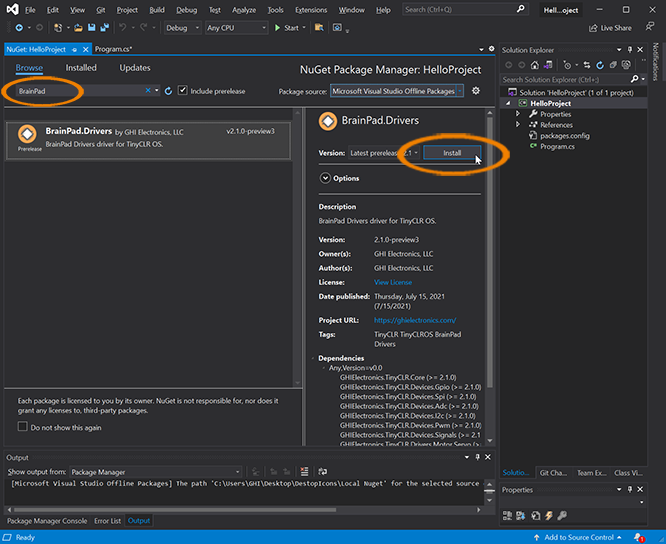Open the Live Share feature
Viewport: 666px width, 544px height.
610,28
